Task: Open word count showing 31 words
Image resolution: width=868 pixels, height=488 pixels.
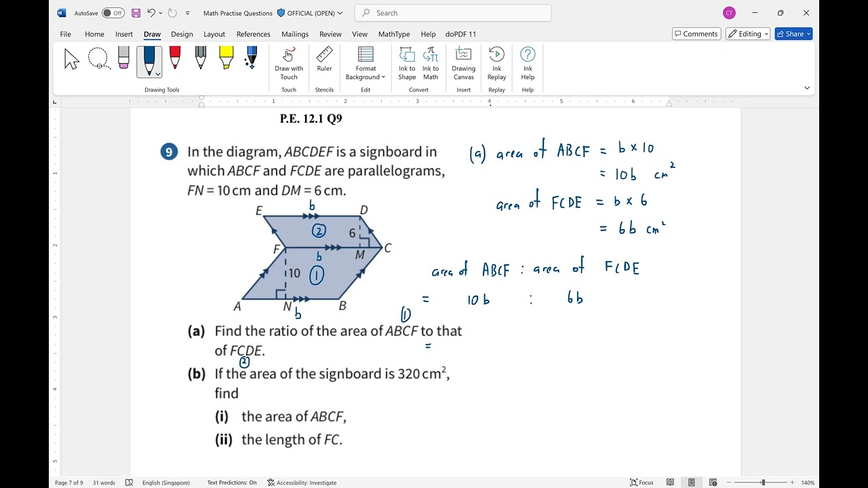Action: click(x=104, y=483)
